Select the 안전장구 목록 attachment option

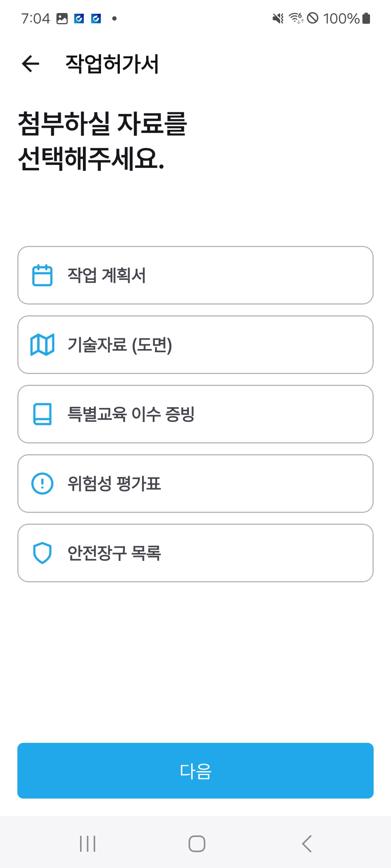pos(195,553)
